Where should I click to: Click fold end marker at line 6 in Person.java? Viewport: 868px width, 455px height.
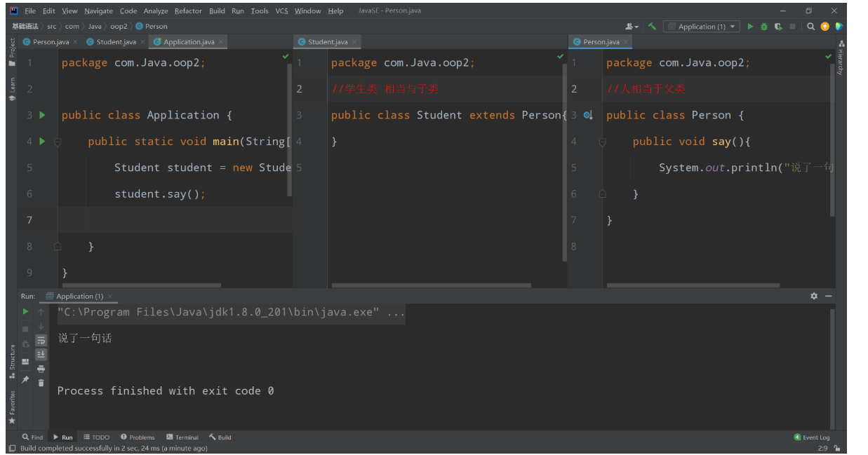(602, 193)
